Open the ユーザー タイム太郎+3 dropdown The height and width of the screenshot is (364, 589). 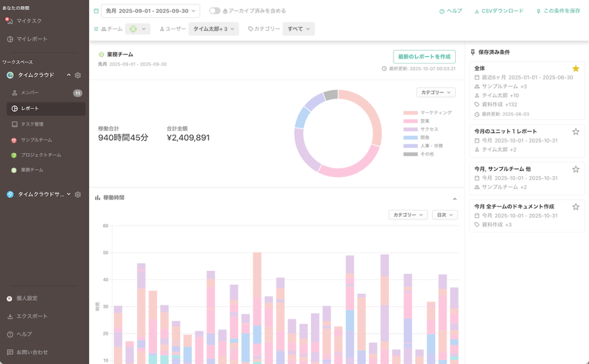(213, 29)
